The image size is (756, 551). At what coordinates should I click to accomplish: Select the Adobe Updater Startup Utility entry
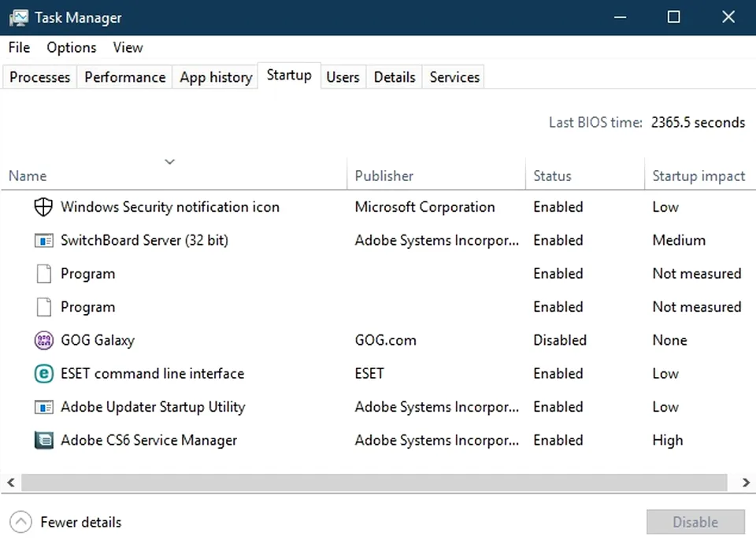tap(378, 407)
